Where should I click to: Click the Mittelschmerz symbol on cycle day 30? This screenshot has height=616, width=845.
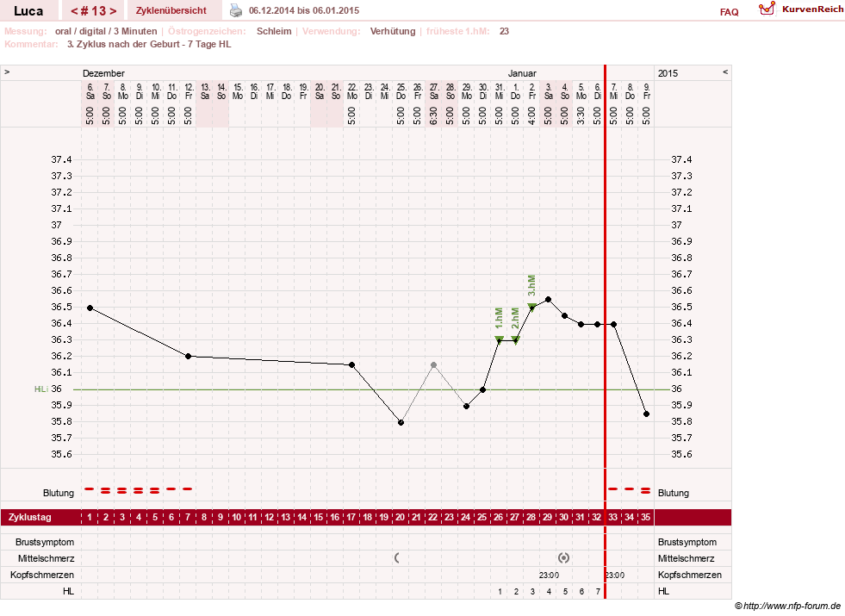coord(563,557)
